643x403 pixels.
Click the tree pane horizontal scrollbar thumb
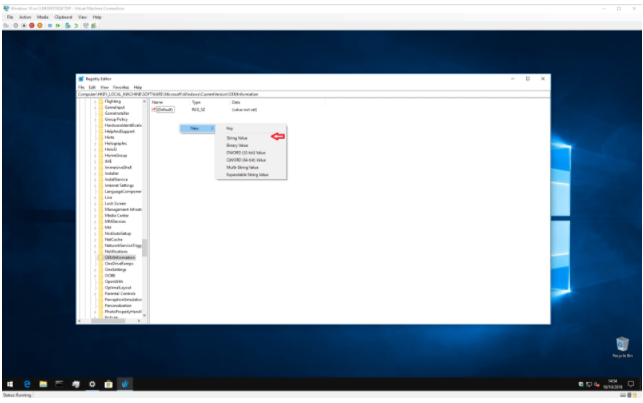pyautogui.click(x=108, y=321)
